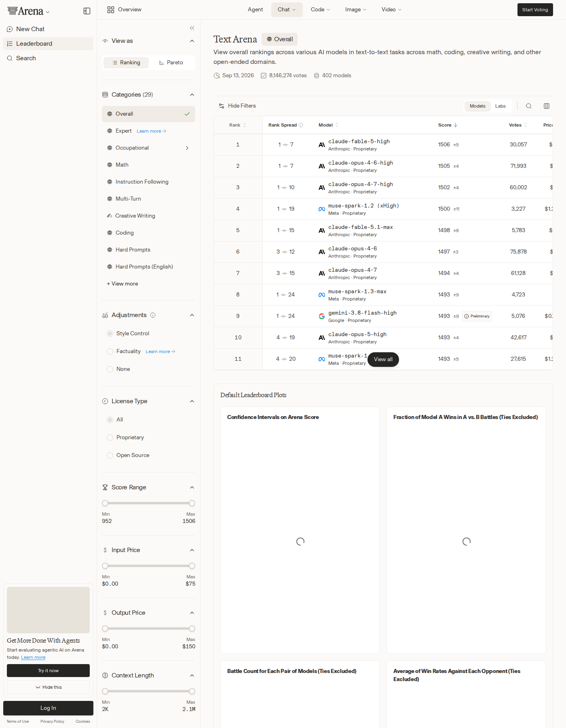Click the Log In button
Image resolution: width=566 pixels, height=728 pixels.
tap(48, 708)
